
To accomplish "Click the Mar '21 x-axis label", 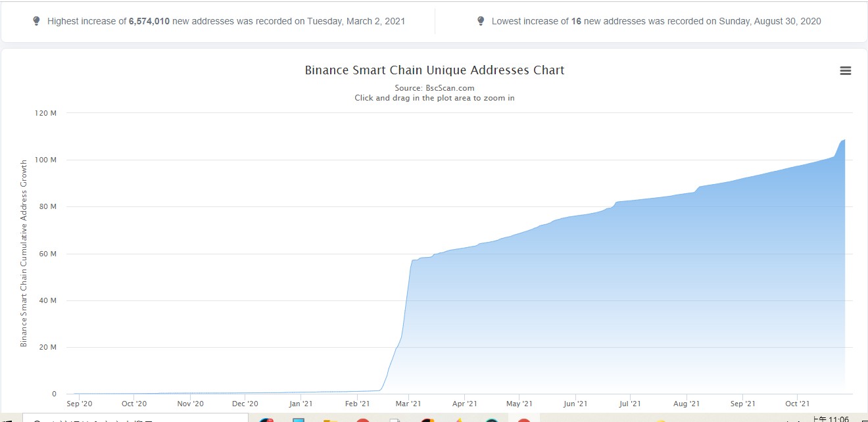I will coord(408,404).
